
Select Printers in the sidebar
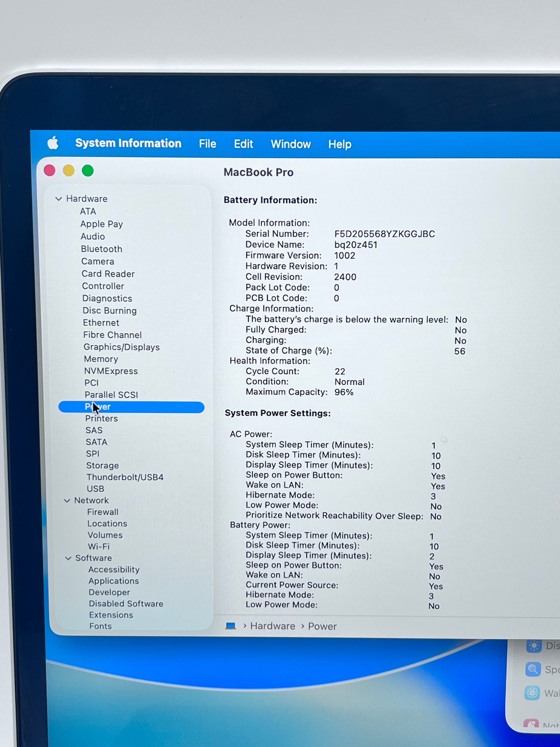tap(102, 419)
